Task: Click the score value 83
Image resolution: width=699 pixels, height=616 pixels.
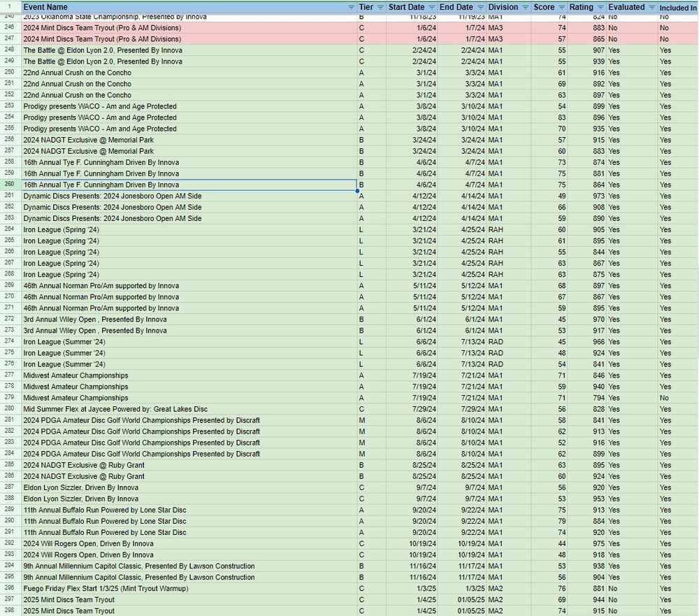Action: click(x=562, y=117)
